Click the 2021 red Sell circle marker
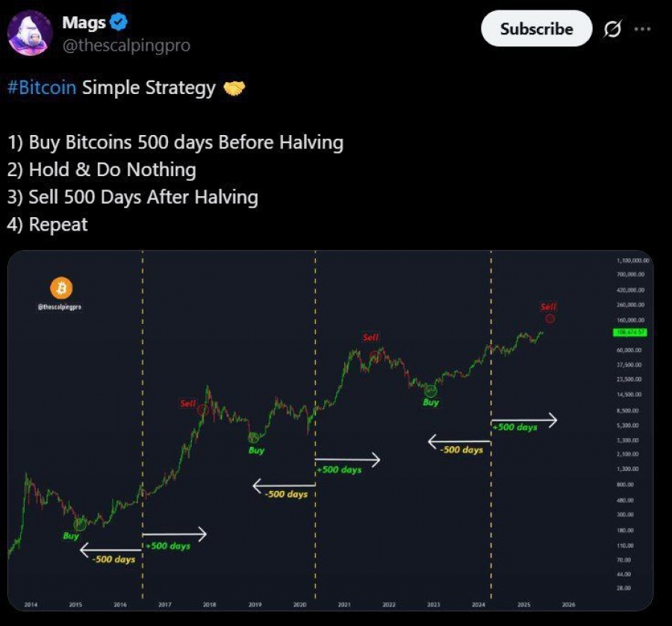 [x=376, y=356]
